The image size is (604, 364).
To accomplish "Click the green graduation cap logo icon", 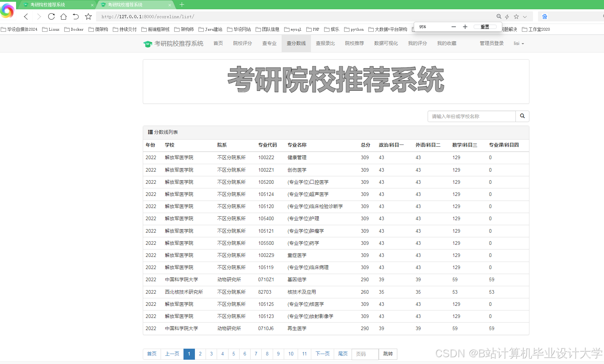I will pyautogui.click(x=148, y=43).
